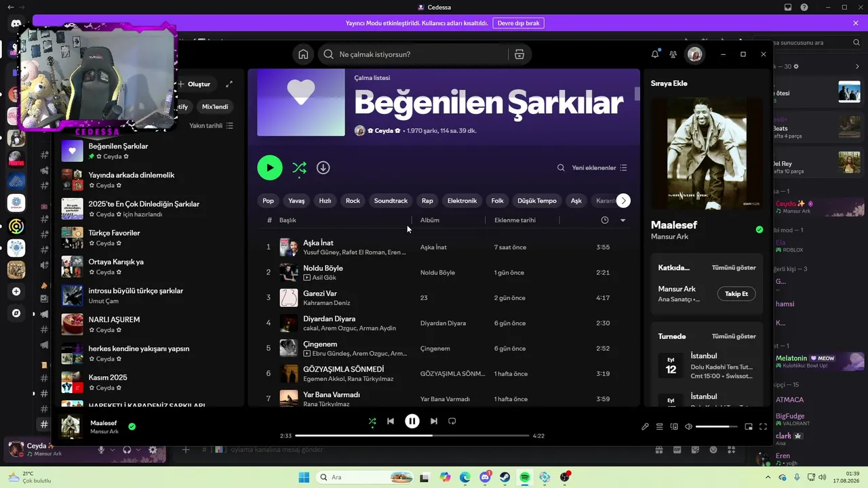Seek within the song progress bar
Viewport: 868px width, 488px height.
click(412, 436)
